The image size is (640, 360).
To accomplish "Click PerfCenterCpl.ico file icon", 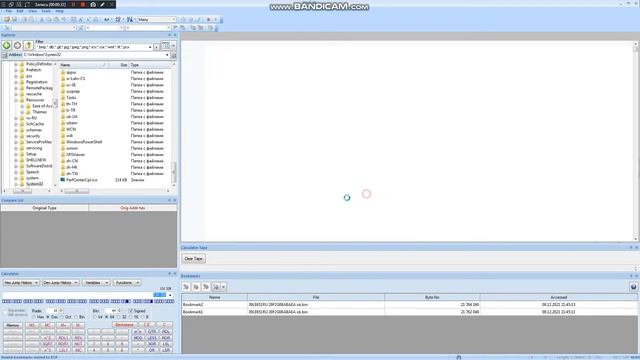I will 63,180.
